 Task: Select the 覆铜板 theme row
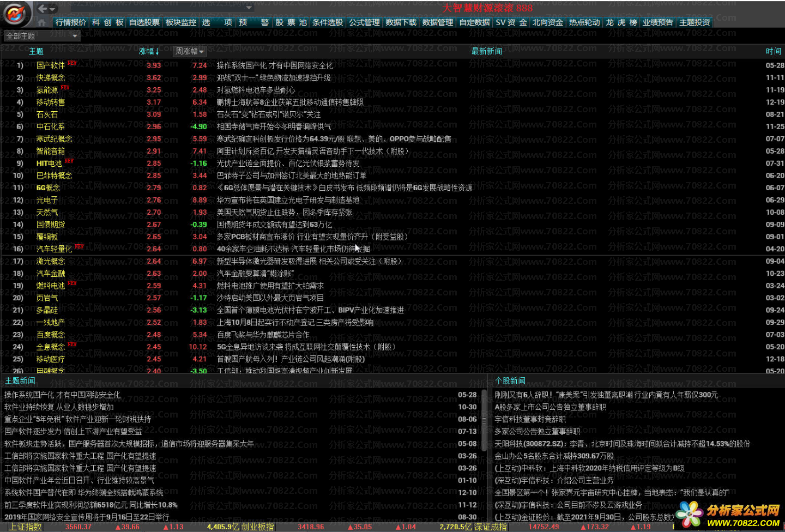click(392, 237)
